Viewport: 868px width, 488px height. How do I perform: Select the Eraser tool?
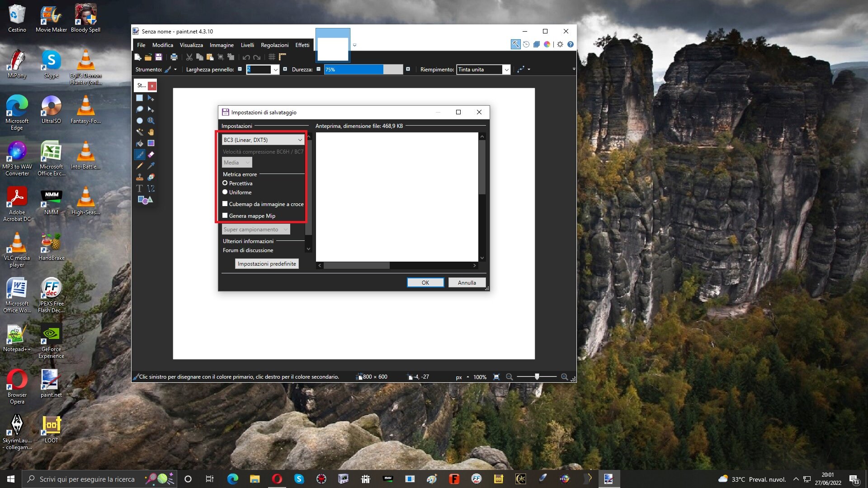click(x=151, y=155)
